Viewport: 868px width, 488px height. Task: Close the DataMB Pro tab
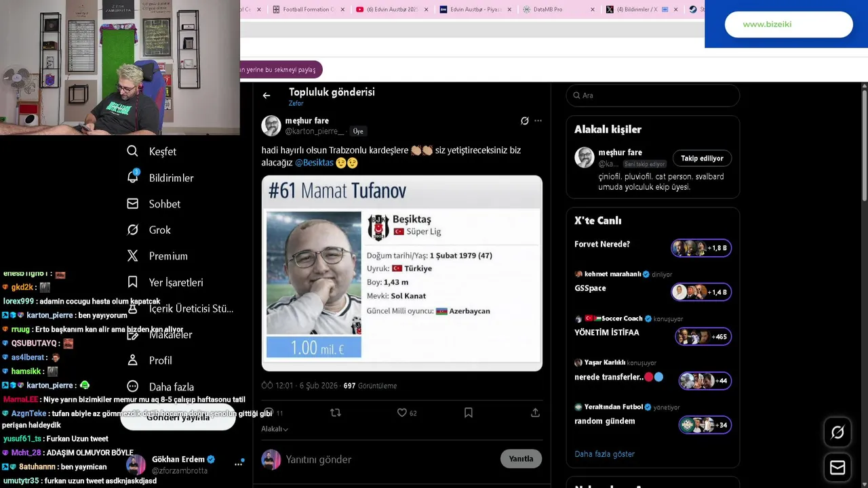593,9
